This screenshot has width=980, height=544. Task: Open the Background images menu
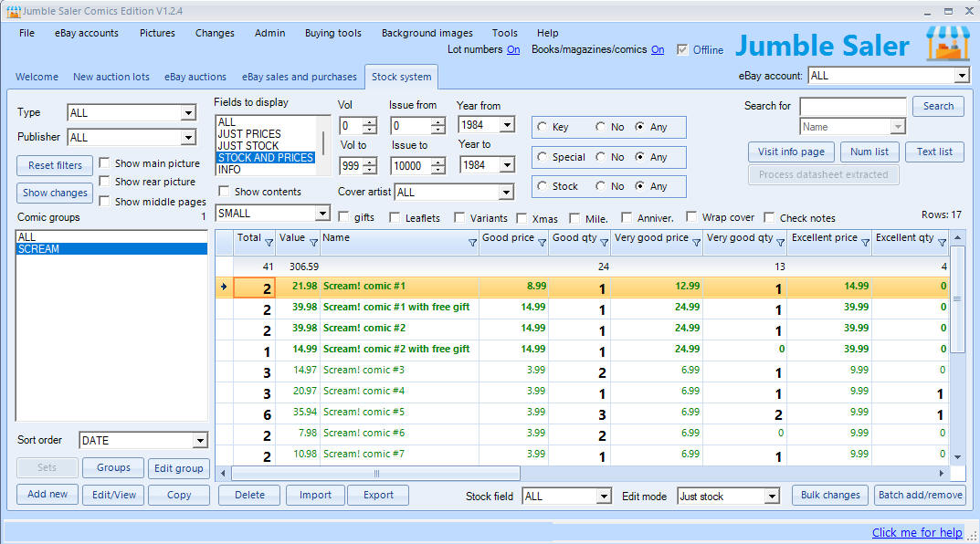coord(427,33)
